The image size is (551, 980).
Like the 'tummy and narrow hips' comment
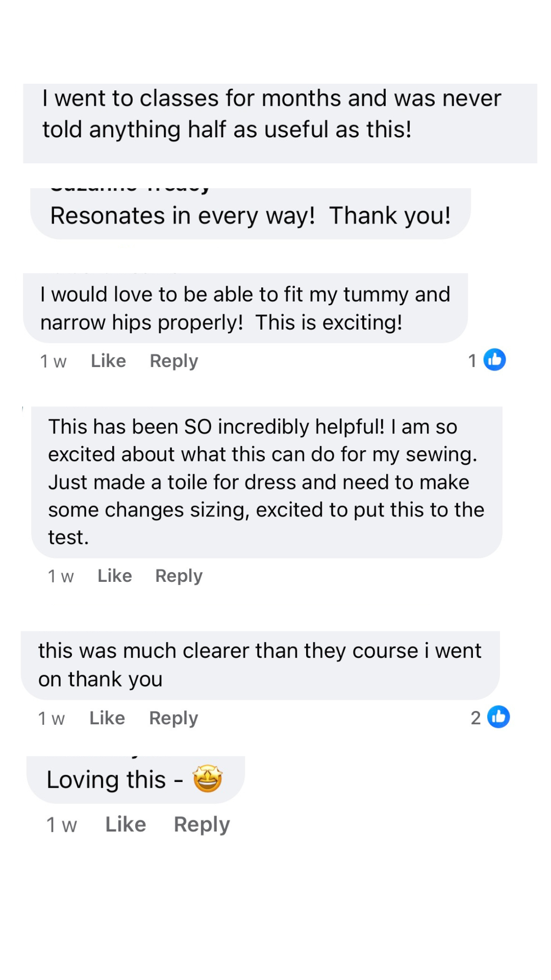click(x=108, y=361)
